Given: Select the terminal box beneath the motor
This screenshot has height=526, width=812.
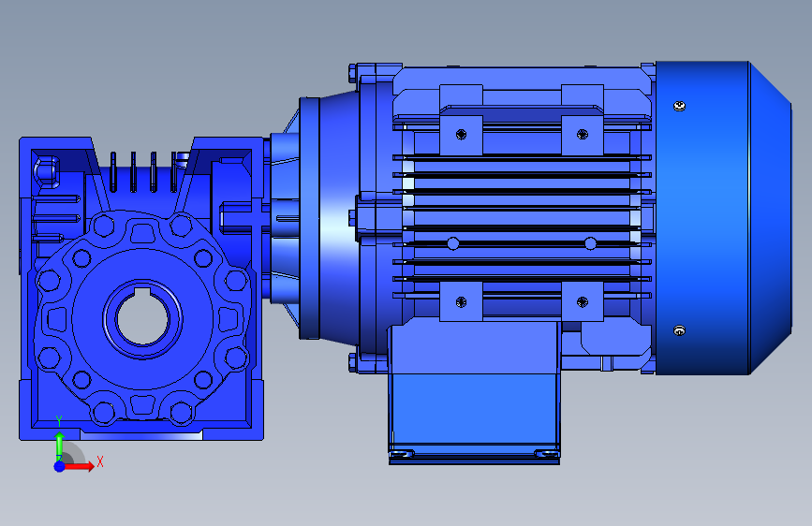Looking at the screenshot, I should pyautogui.click(x=474, y=393).
